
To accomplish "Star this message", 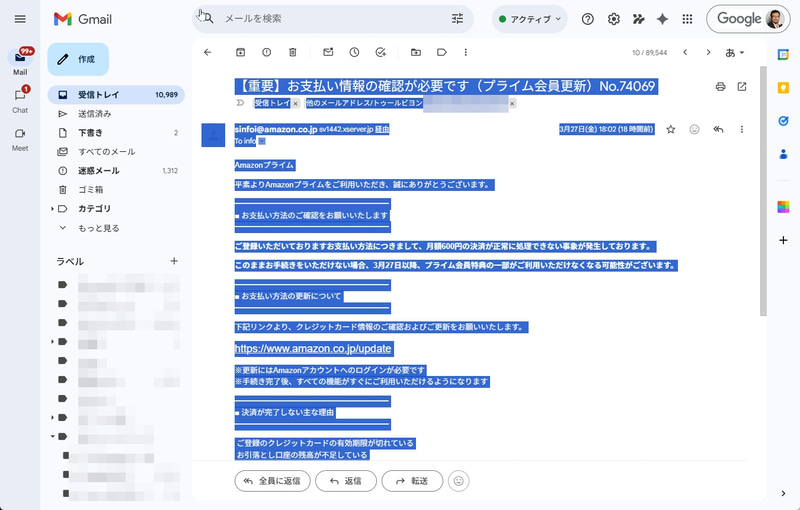I will (670, 130).
